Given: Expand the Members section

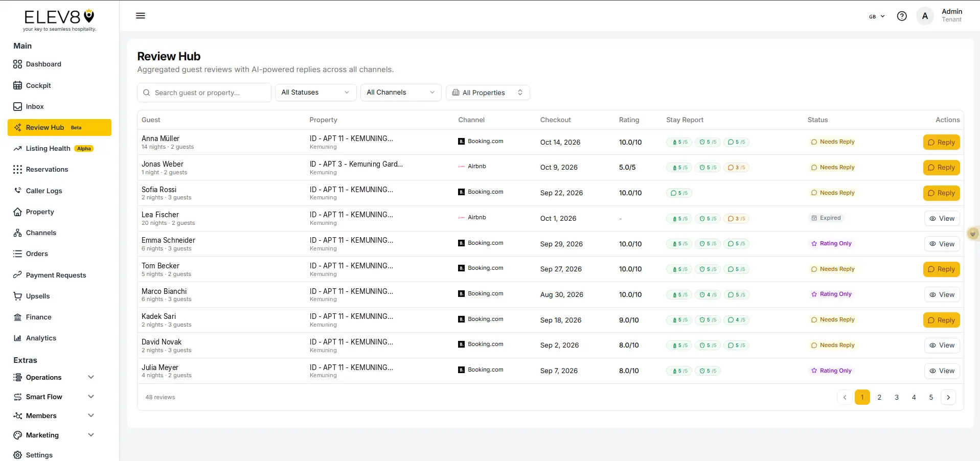Looking at the screenshot, I should click(54, 416).
